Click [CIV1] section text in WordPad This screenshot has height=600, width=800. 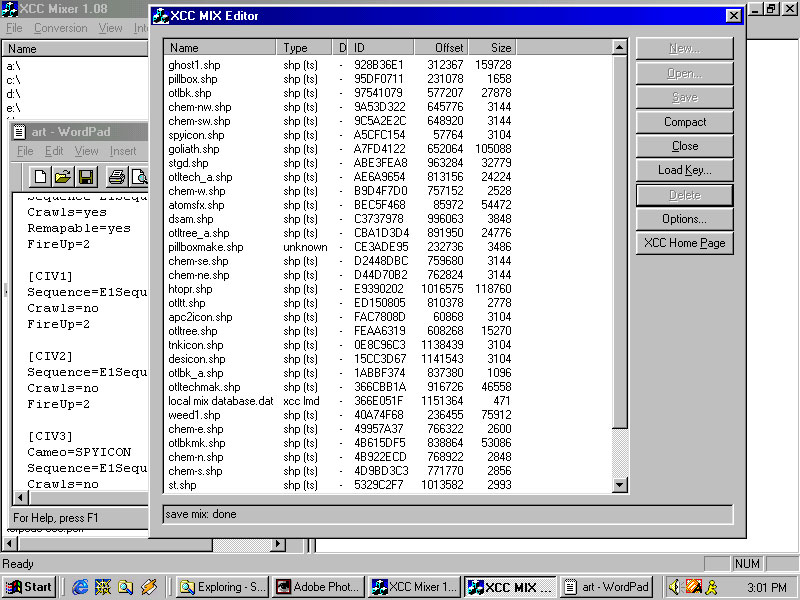coord(50,277)
